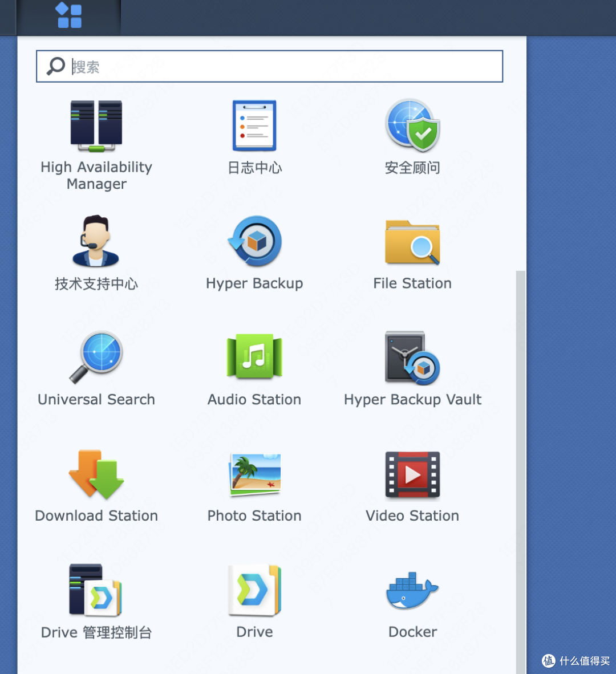Open the Universal Search icon
616x674 pixels.
(x=96, y=357)
